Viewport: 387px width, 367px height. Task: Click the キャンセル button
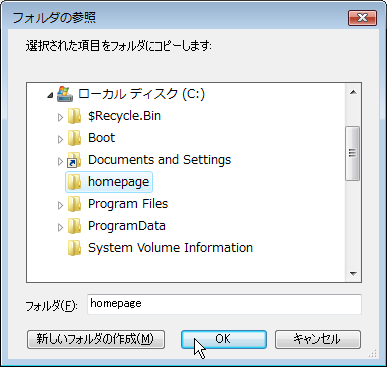[x=318, y=339]
